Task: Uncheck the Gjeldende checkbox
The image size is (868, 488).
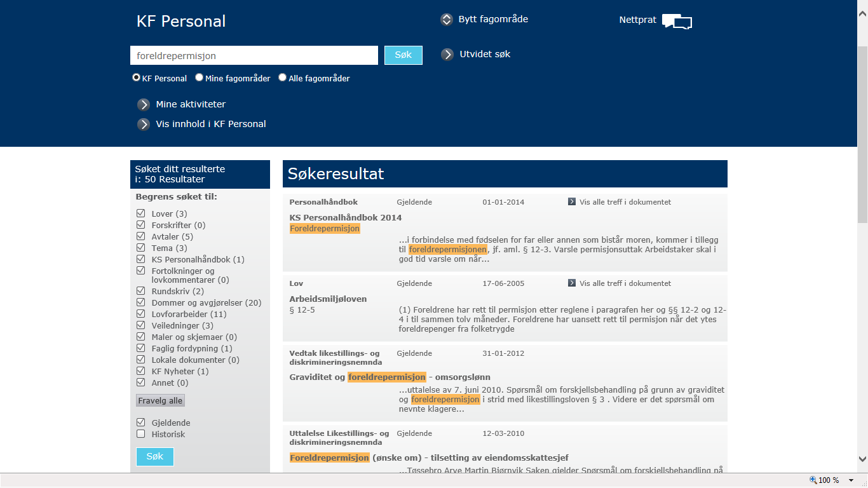Action: (141, 423)
